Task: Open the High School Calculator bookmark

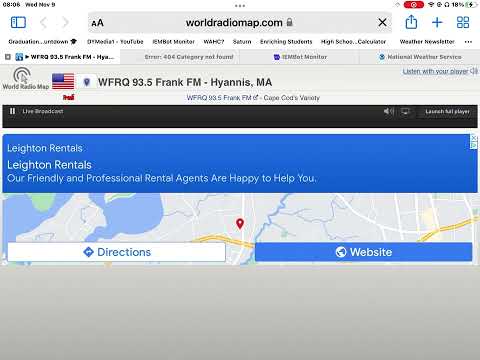Action: click(353, 42)
